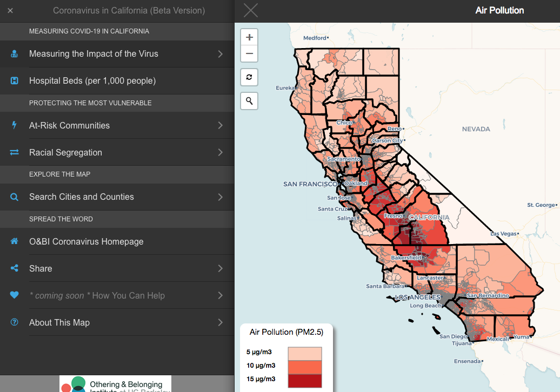The width and height of the screenshot is (560, 392).
Task: Expand the How You Can Help chevron
Action: pos(221,295)
